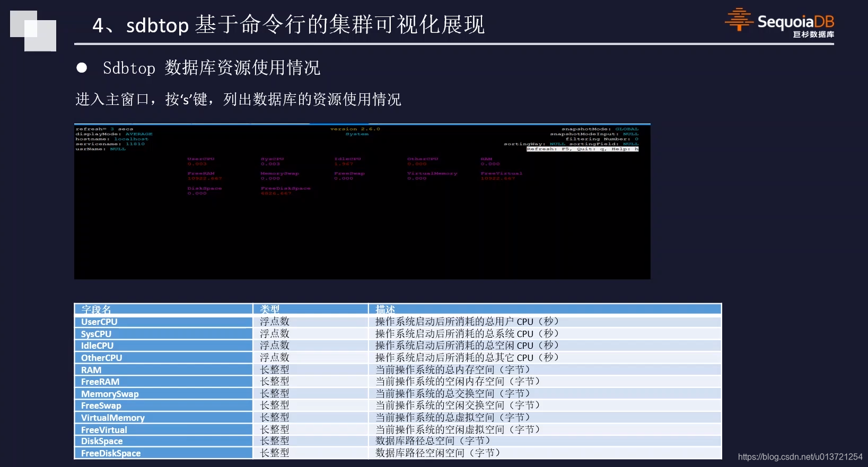868x467 pixels.
Task: Click description '操作系统启动后所消耗的总其它 CPU（秒）'
Action: click(467, 357)
